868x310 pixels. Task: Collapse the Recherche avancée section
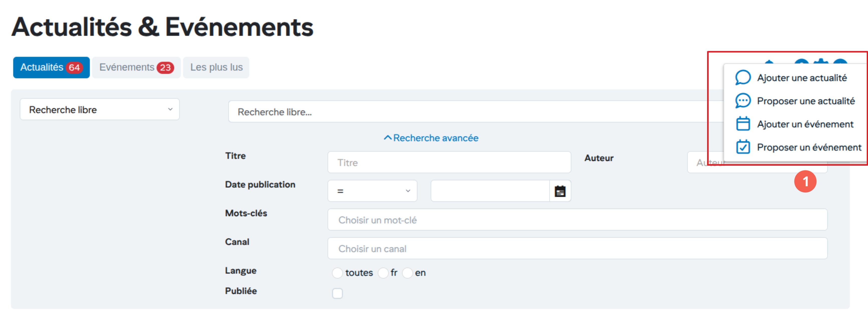(x=435, y=138)
